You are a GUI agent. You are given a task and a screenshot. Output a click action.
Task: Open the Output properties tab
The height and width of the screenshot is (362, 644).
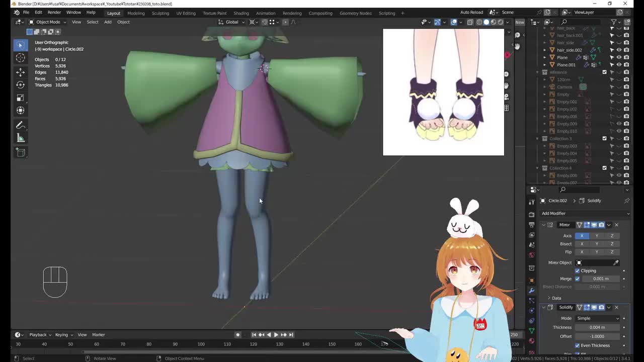(x=531, y=224)
